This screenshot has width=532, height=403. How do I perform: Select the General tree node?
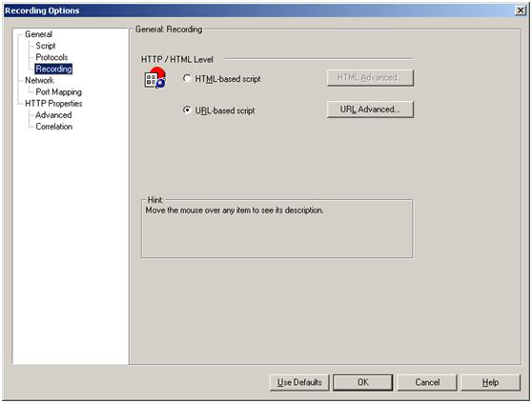38,34
